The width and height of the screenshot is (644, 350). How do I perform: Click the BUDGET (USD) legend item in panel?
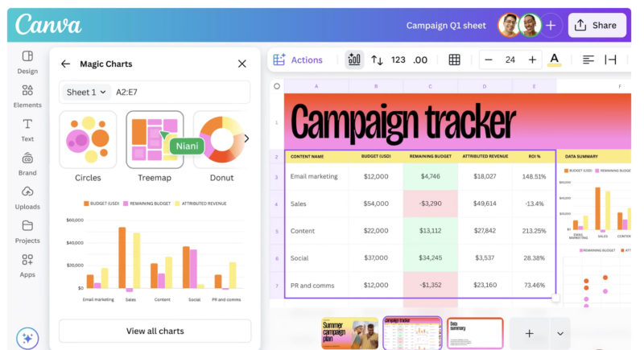[x=101, y=204]
